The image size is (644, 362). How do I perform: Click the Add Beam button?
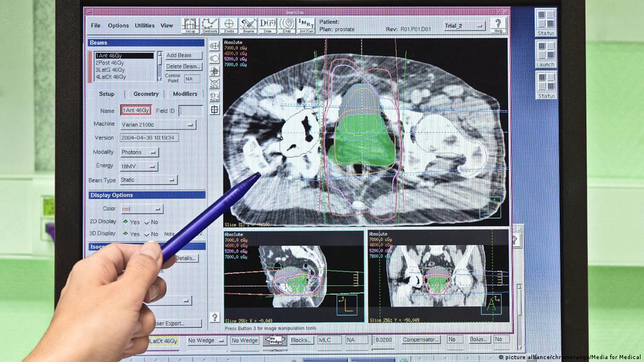(x=183, y=56)
